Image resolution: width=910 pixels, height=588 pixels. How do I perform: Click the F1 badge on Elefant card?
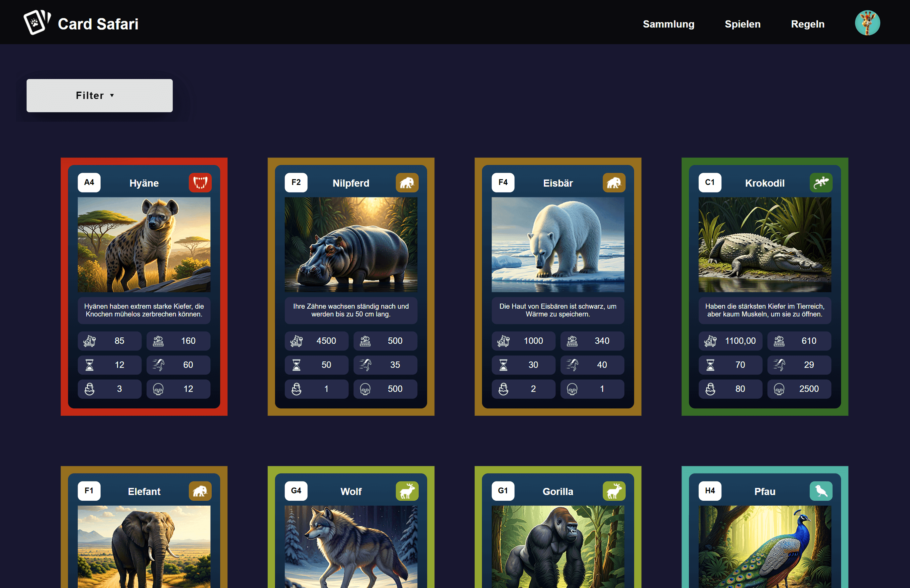click(x=89, y=491)
